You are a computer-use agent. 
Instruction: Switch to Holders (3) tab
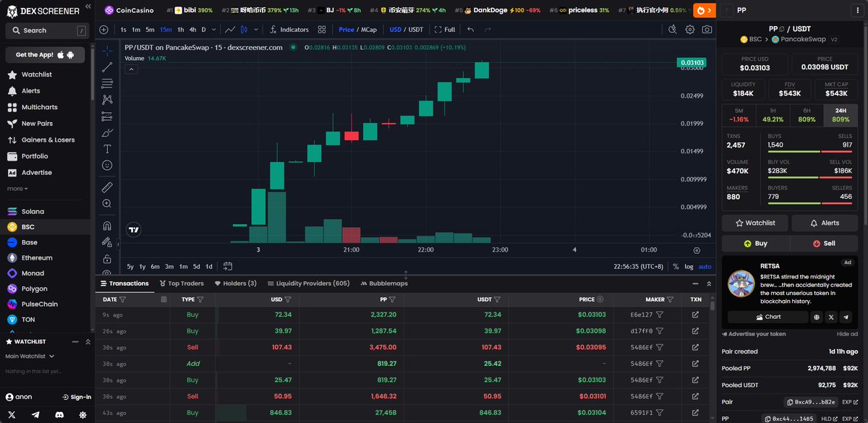pos(235,283)
